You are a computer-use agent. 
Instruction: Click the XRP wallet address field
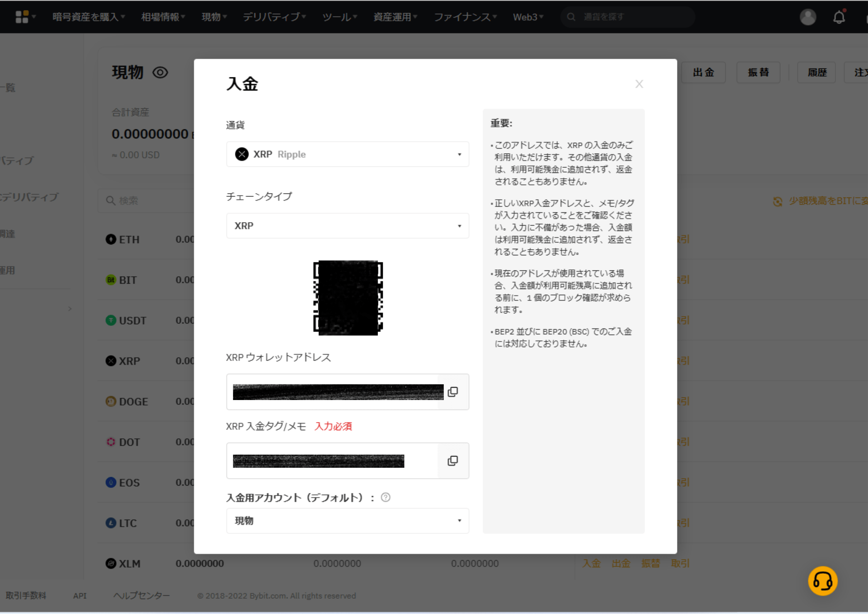[x=348, y=392]
